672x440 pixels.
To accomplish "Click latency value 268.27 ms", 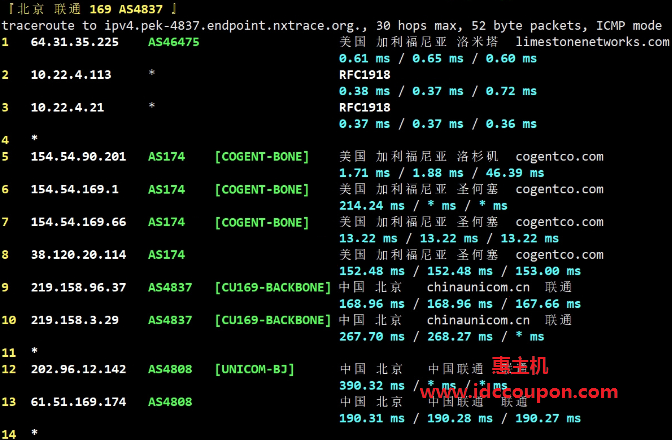I will pyautogui.click(x=460, y=337).
